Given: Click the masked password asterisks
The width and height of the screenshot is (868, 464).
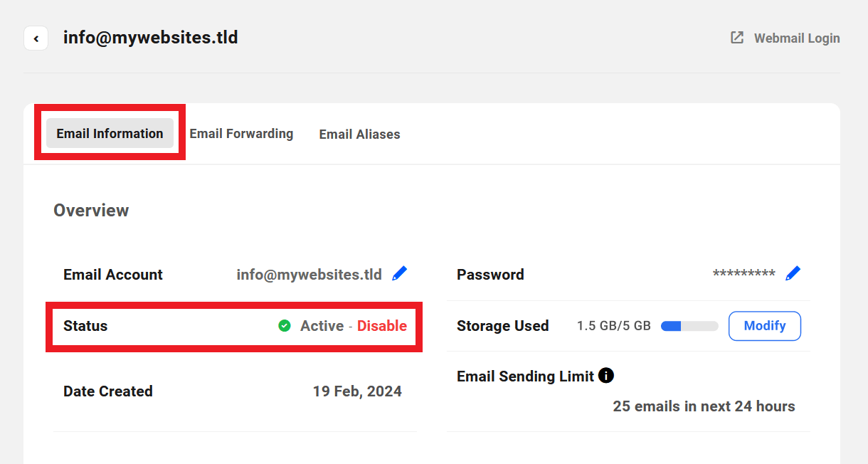Looking at the screenshot, I should 744,275.
